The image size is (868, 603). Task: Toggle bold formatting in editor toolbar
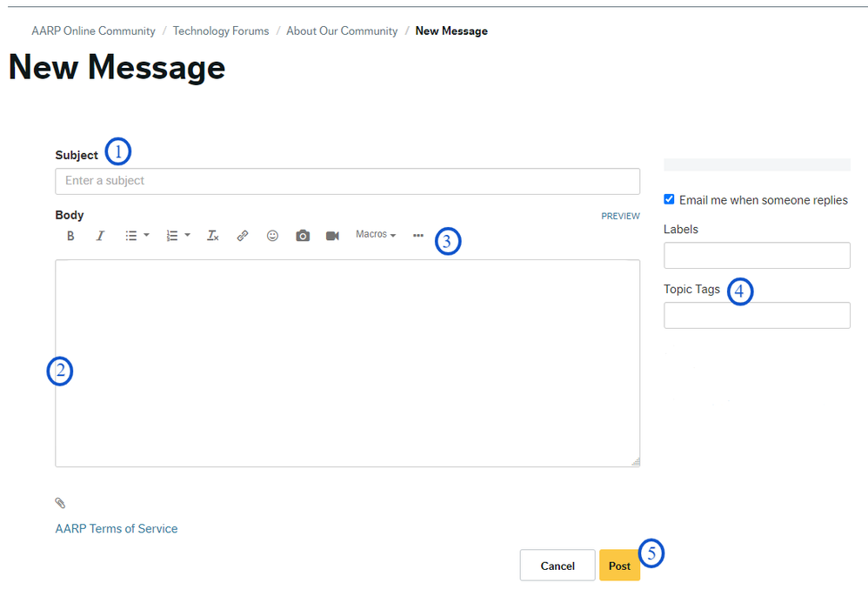coord(70,236)
